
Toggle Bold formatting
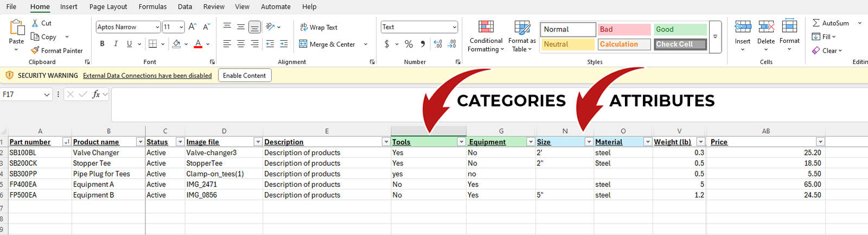tap(102, 44)
